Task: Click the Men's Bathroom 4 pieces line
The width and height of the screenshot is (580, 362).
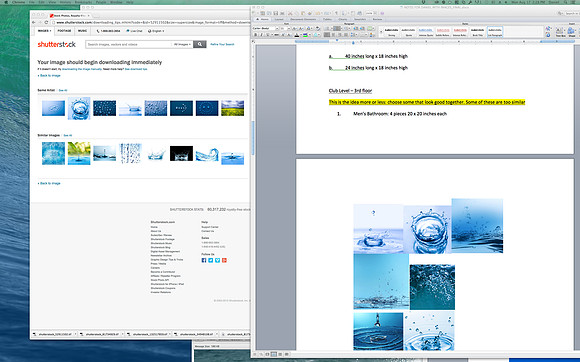Action: tap(400, 114)
